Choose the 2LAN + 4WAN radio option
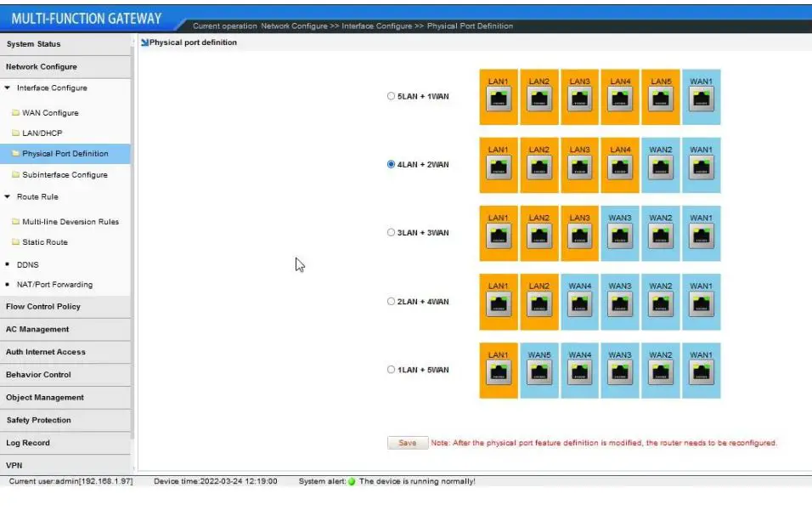812x510 pixels. pyautogui.click(x=391, y=301)
